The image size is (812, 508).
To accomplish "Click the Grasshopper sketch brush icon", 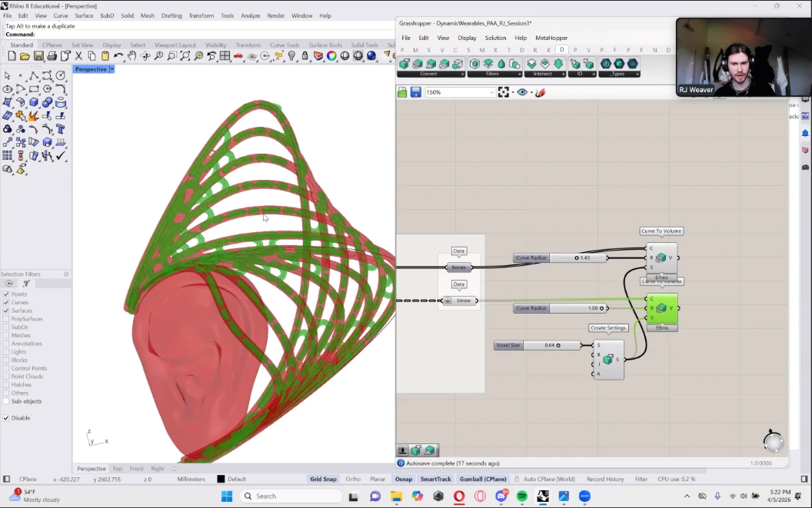I will point(540,92).
